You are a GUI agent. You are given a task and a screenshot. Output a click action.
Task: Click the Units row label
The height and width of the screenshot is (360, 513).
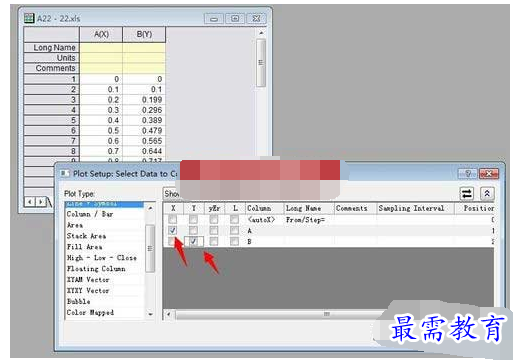52,58
